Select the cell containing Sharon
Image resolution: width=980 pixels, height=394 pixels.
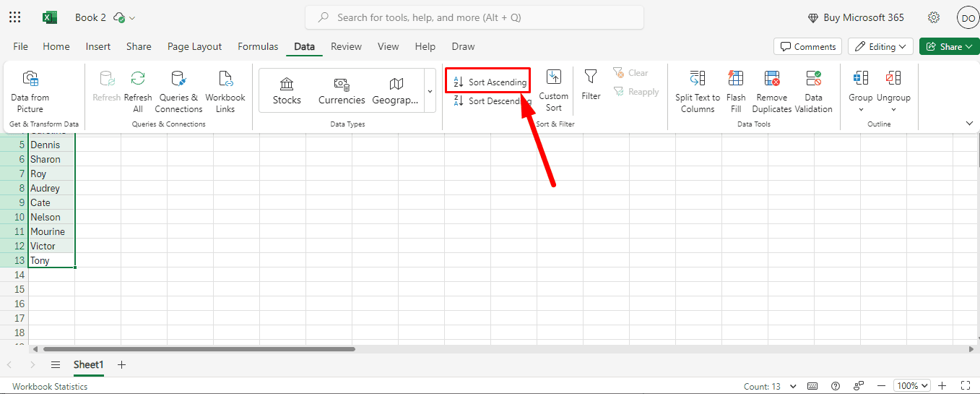click(x=51, y=159)
